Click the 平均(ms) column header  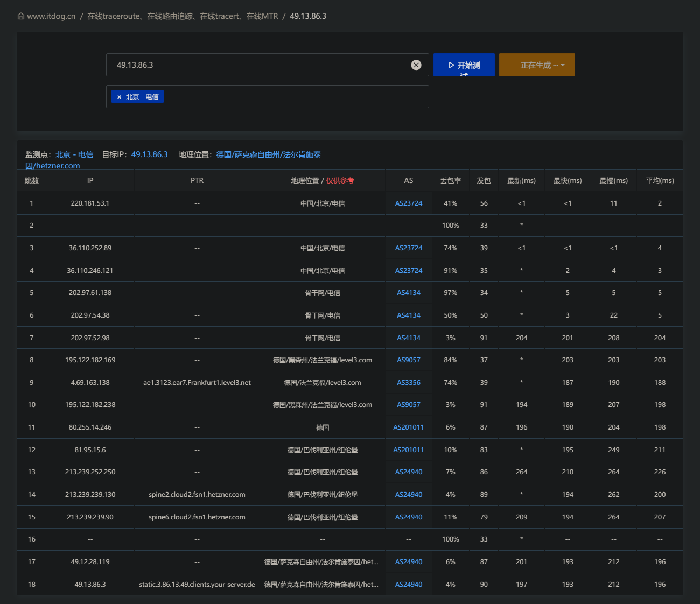click(660, 181)
